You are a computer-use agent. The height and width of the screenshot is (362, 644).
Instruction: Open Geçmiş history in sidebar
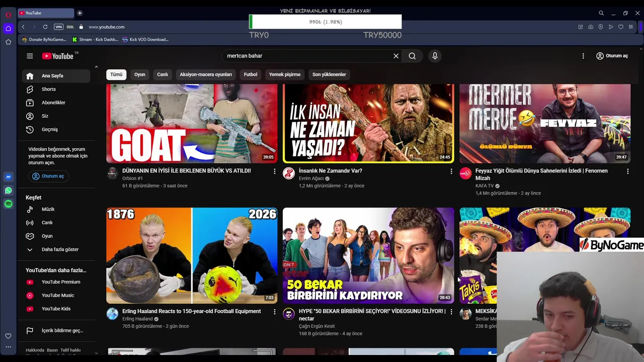coord(56,129)
